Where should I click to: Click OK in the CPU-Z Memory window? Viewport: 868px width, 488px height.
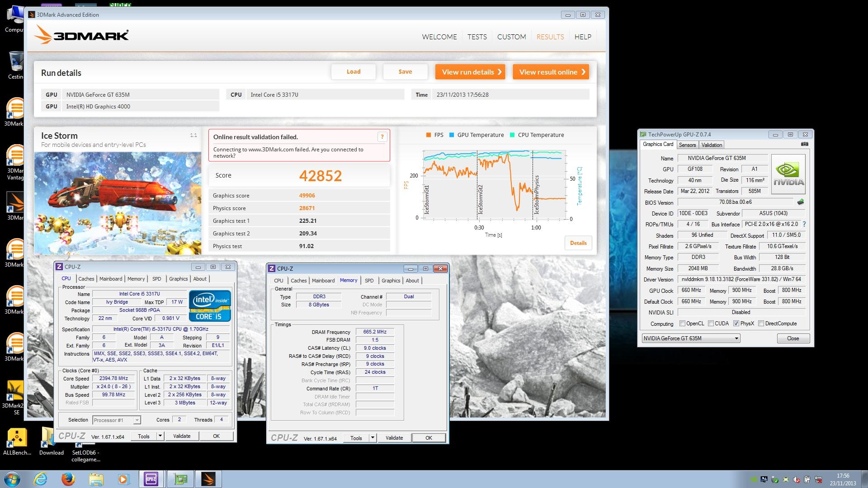click(429, 438)
